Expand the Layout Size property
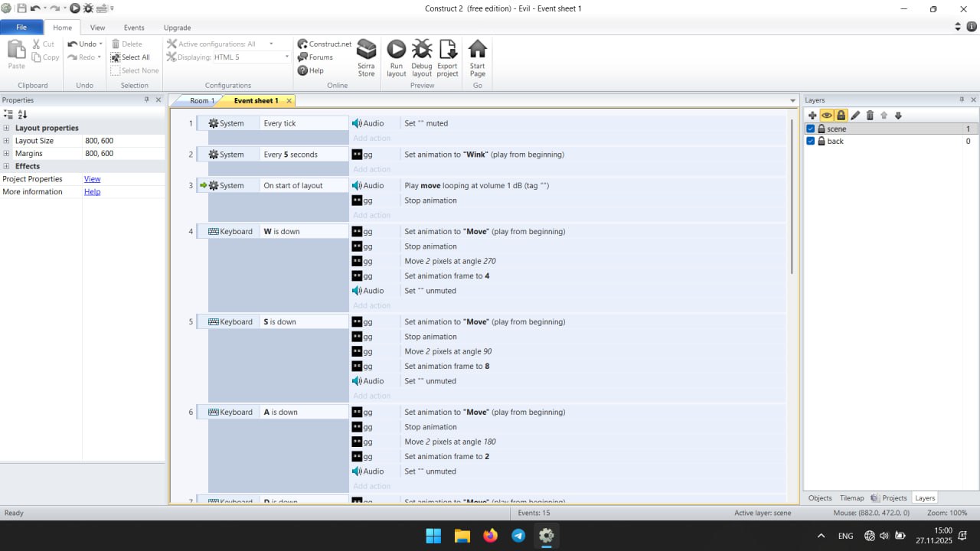Image resolution: width=980 pixels, height=551 pixels. [7, 141]
